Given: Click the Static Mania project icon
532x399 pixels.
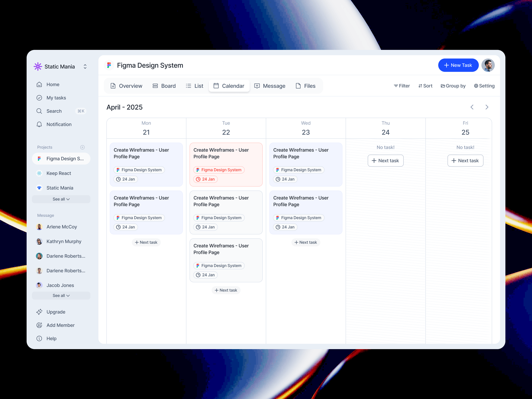Looking at the screenshot, I should [39, 188].
